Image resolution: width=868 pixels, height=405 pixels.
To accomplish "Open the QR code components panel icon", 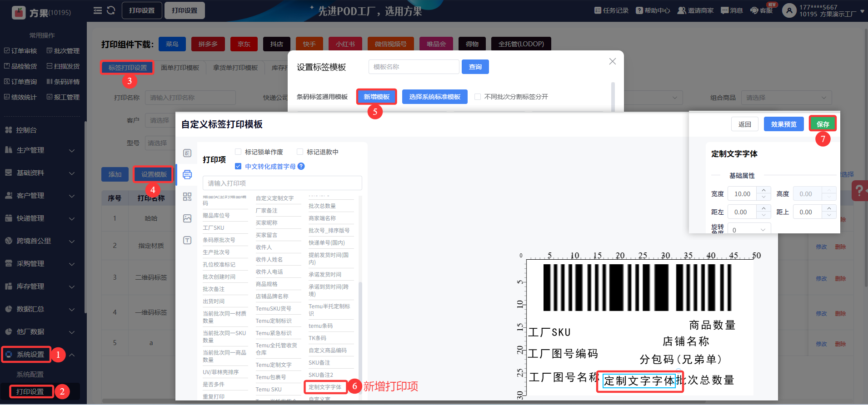I will [x=187, y=197].
